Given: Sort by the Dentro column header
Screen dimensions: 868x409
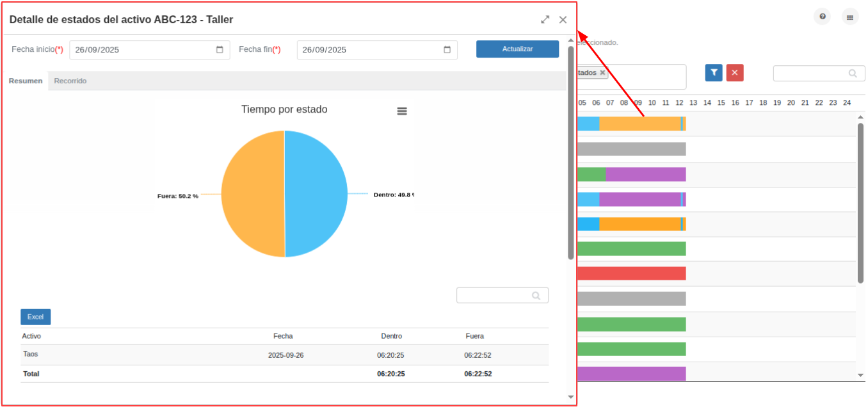Looking at the screenshot, I should 392,336.
